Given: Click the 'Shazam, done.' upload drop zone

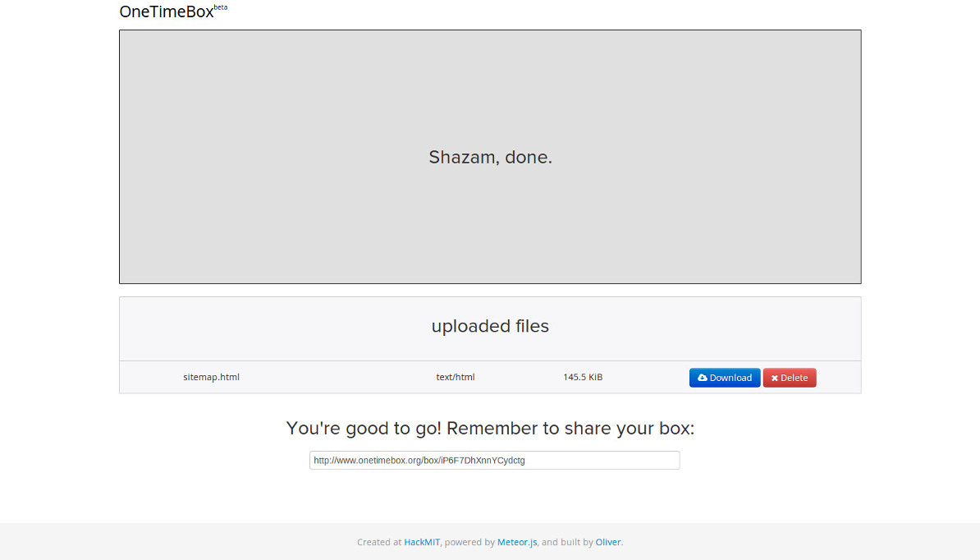Looking at the screenshot, I should pyautogui.click(x=490, y=157).
